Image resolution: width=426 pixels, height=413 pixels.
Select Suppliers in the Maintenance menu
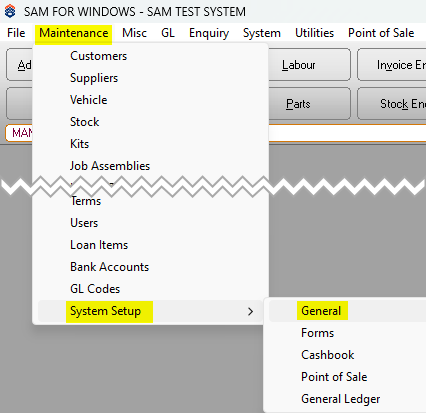94,78
